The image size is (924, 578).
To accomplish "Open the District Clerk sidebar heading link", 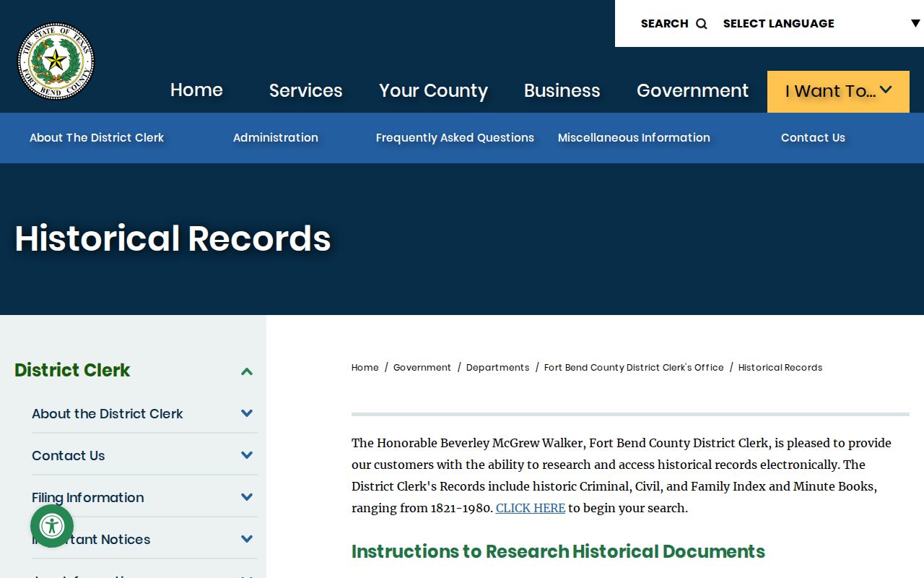I will tap(72, 370).
